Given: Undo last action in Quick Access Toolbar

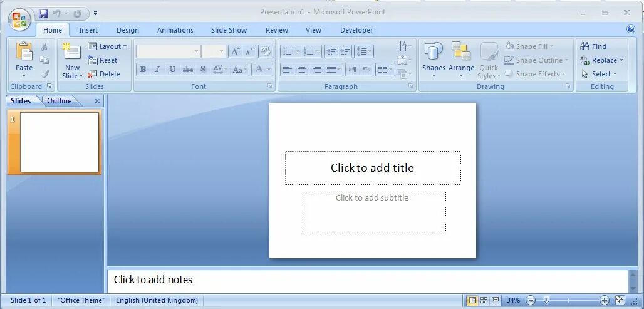Looking at the screenshot, I should [x=57, y=14].
